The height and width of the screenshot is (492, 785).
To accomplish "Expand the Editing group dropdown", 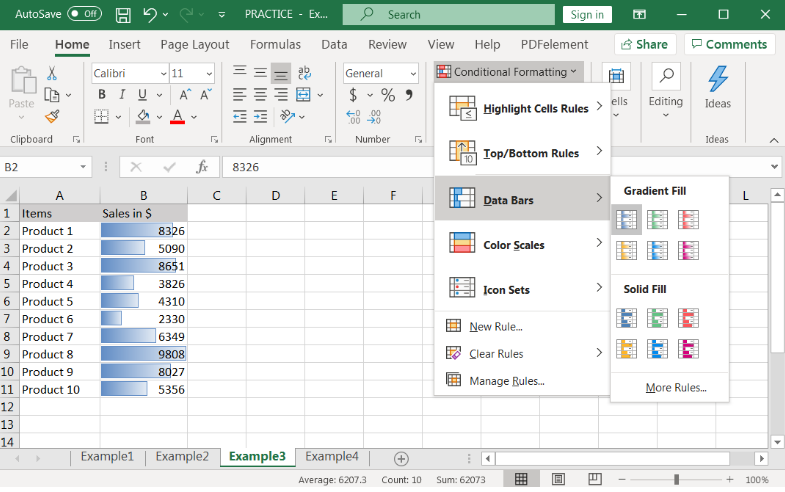I will point(666,116).
